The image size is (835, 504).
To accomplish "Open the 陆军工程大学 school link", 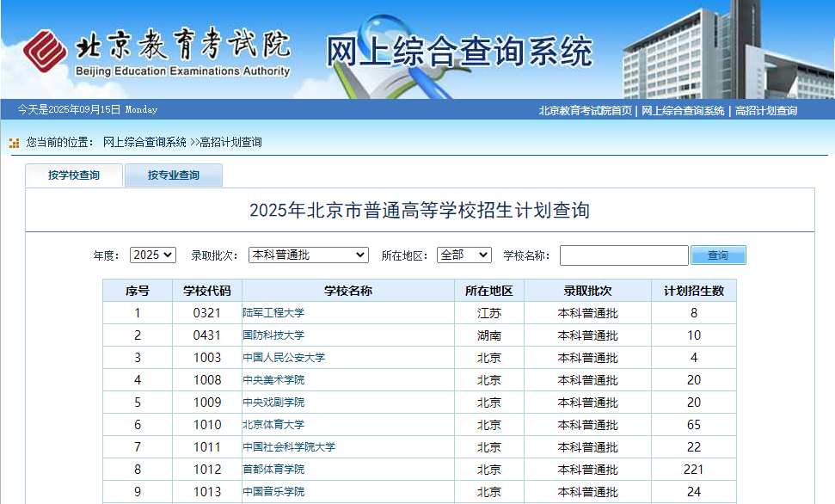I will point(273,313).
